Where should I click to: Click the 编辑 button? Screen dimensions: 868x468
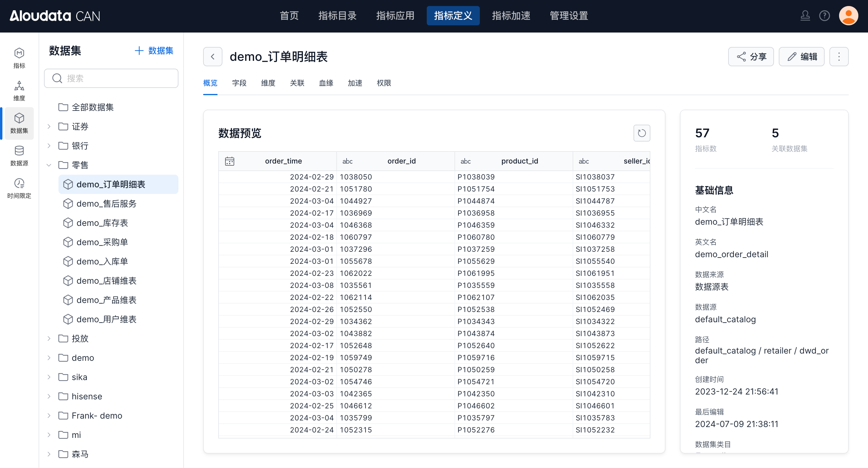[x=801, y=57]
